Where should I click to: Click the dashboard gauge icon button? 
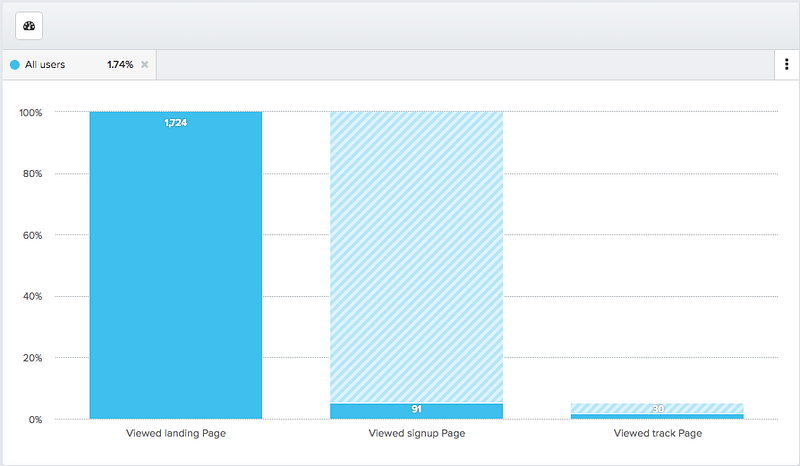(x=29, y=26)
